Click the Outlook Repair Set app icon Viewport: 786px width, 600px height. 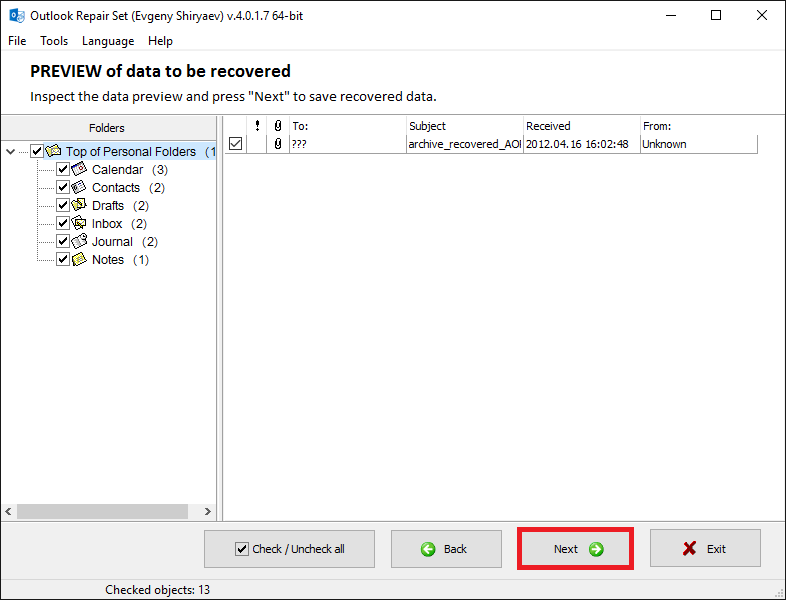click(17, 16)
